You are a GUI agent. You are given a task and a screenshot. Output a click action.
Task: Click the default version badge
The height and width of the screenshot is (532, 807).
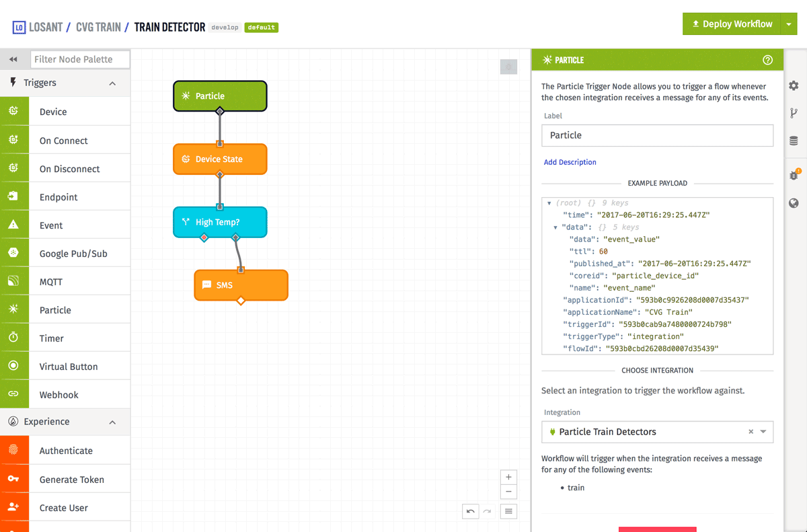(x=261, y=28)
